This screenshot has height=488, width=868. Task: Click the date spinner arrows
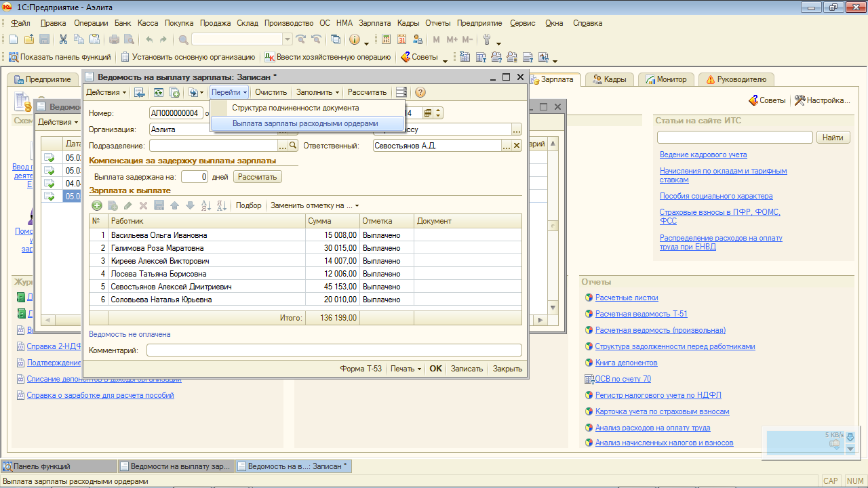[438, 113]
